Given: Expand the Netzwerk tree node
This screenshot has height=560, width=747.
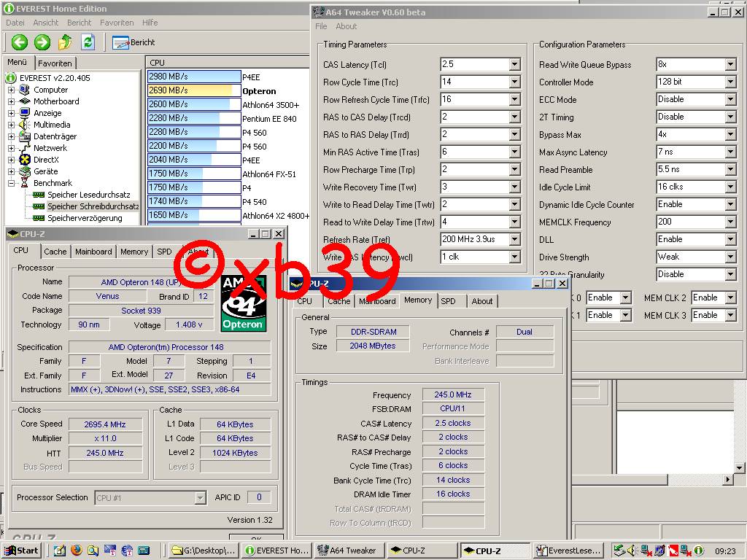Looking at the screenshot, I should coord(12,147).
